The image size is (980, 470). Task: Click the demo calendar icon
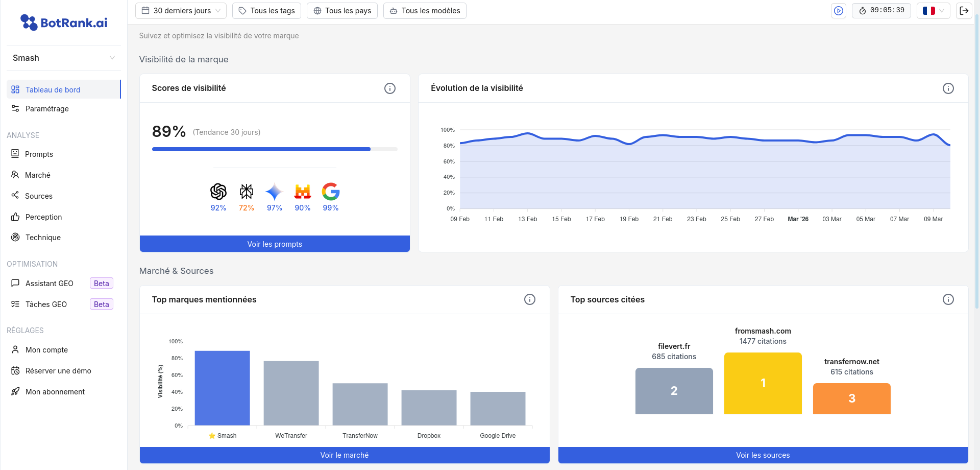click(x=15, y=370)
